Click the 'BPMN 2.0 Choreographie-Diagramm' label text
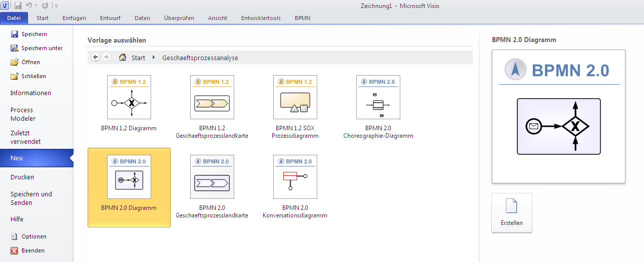 tap(378, 132)
